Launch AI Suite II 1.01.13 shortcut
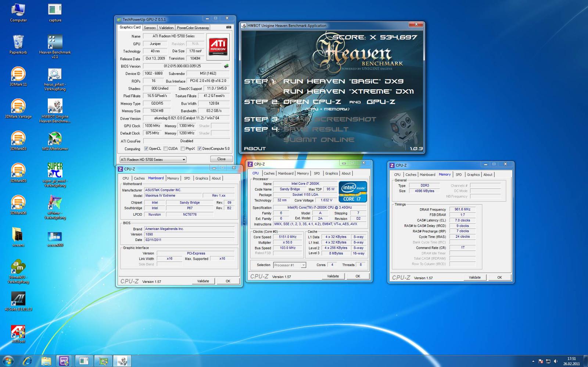 pos(18,301)
